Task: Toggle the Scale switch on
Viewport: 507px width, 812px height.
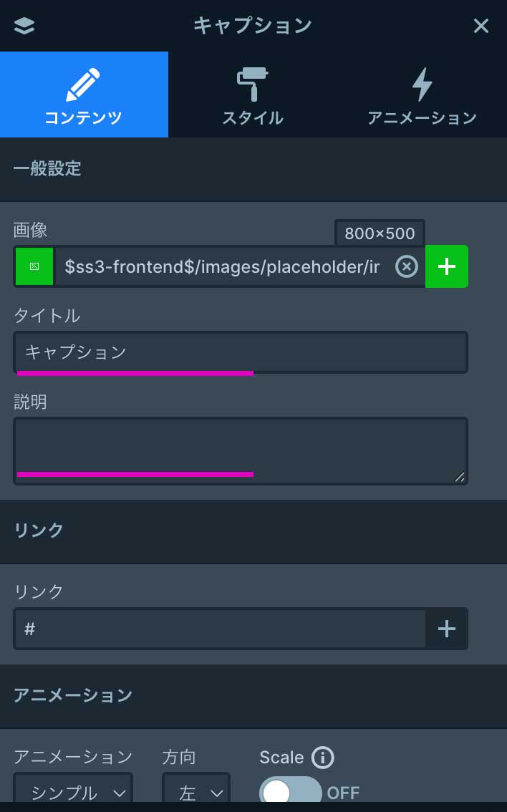Action: 291,792
